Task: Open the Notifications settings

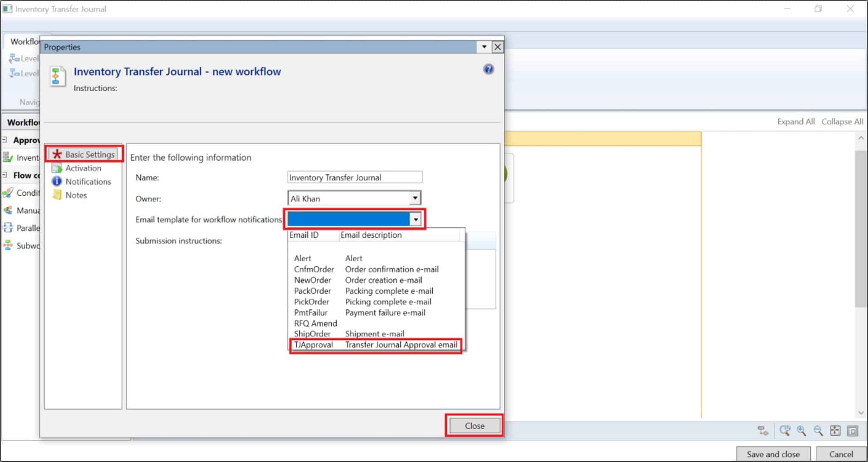Action: click(x=88, y=182)
